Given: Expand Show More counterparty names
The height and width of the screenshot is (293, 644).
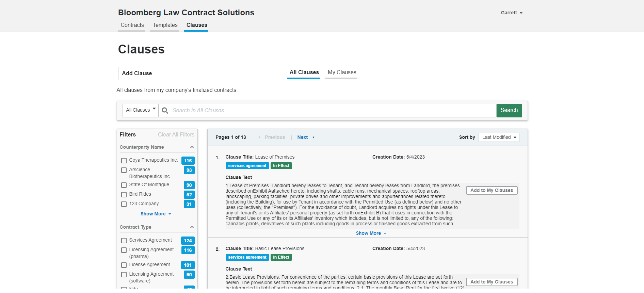Looking at the screenshot, I should 156,214.
